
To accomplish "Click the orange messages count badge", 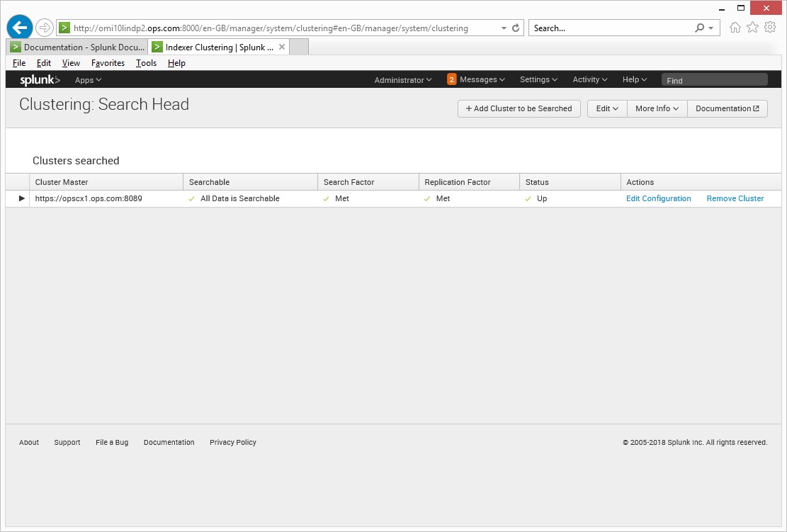I will click(451, 79).
